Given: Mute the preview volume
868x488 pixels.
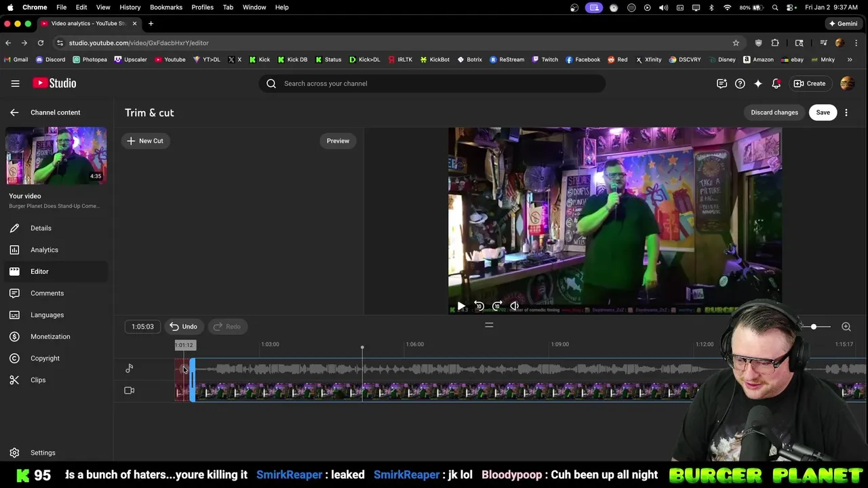Looking at the screenshot, I should click(x=515, y=306).
